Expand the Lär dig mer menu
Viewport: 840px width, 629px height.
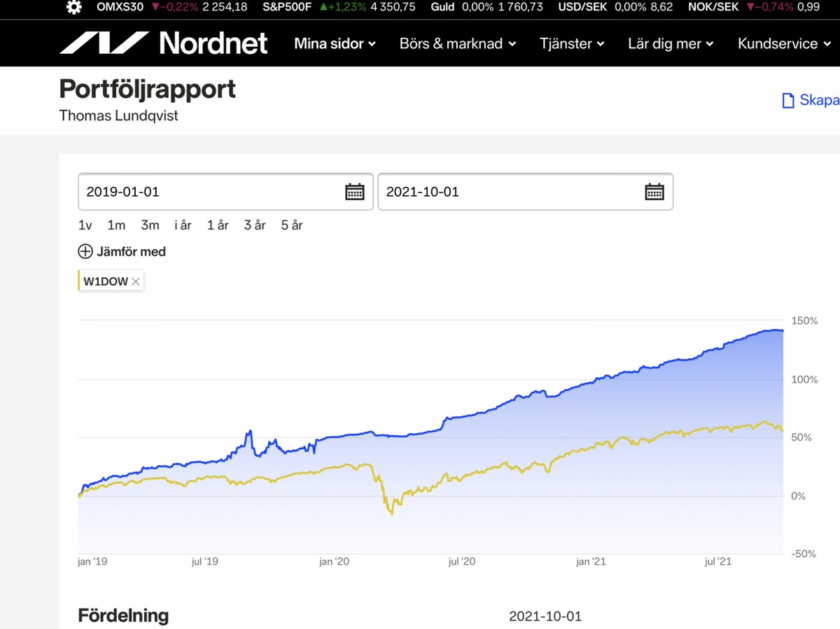(671, 43)
